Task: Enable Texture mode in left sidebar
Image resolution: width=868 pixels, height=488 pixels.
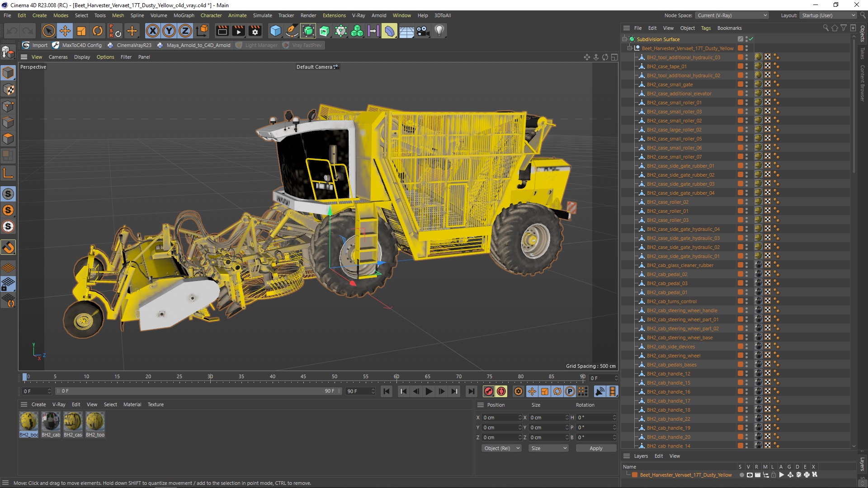Action: tap(8, 89)
